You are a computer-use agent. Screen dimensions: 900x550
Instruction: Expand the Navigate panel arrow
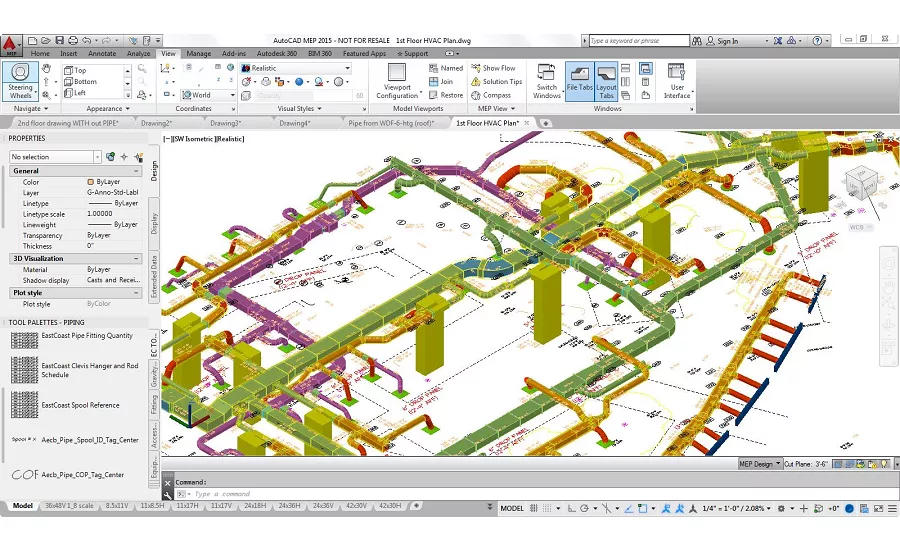pos(46,109)
